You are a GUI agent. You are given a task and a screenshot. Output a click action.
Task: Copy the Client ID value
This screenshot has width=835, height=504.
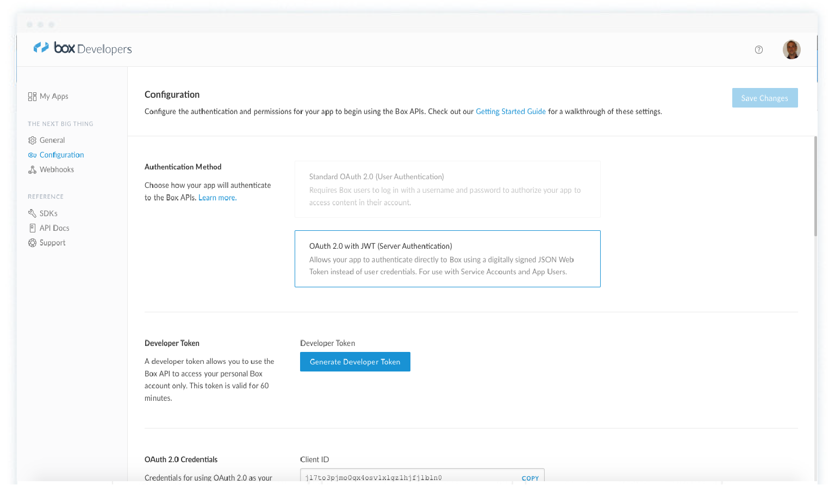point(530,478)
